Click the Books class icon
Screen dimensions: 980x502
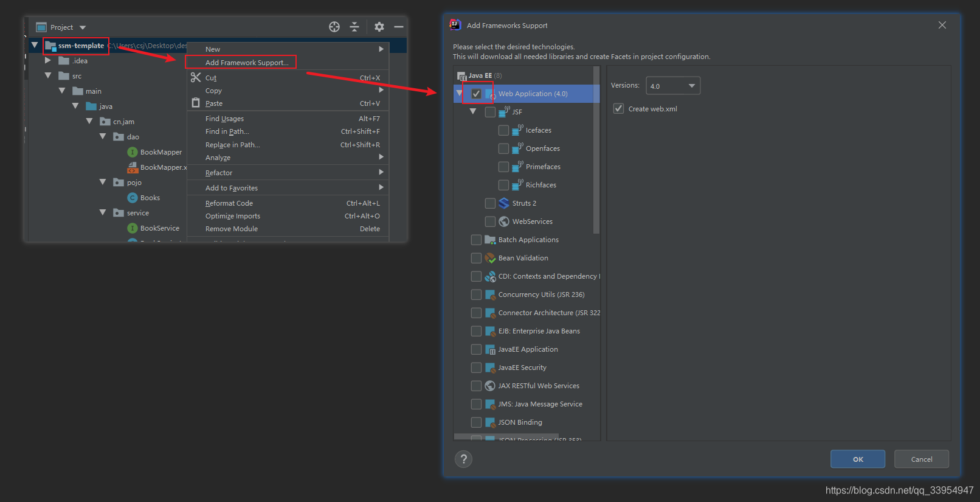coord(133,198)
